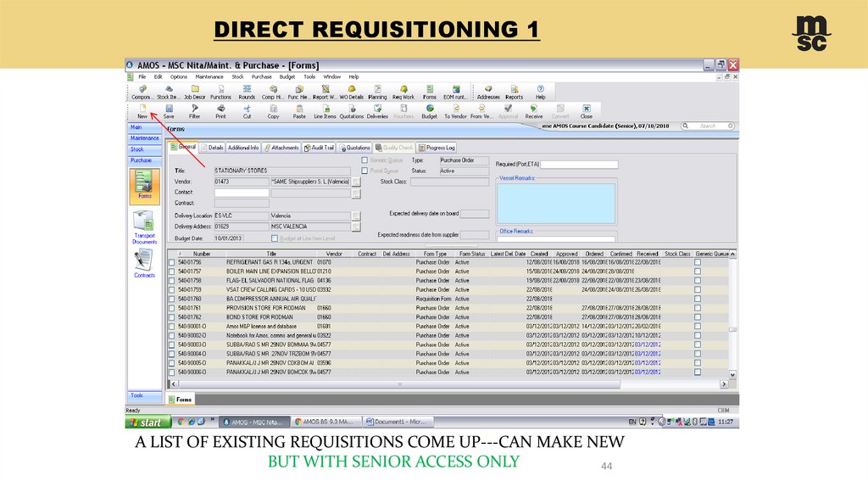Open Stock Items toolbar icon
This screenshot has width=868, height=487.
tap(167, 92)
